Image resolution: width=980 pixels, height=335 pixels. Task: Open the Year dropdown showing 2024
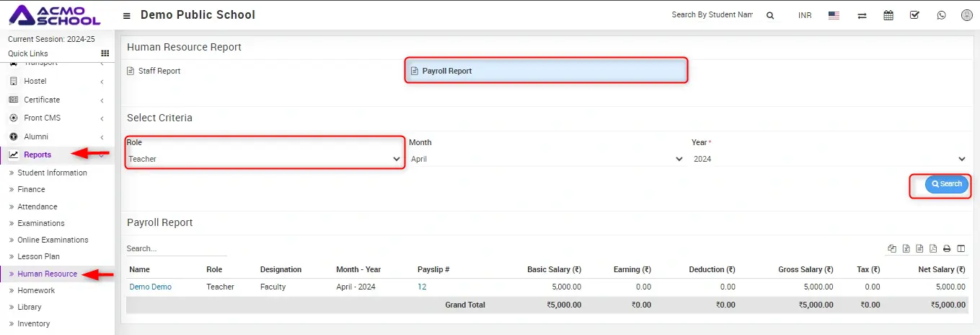(829, 159)
